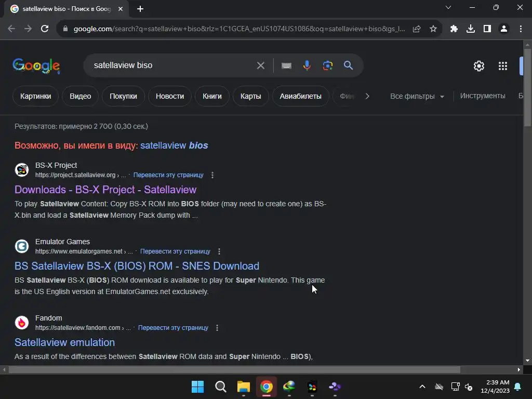Select the Картинки filter

pos(36,96)
